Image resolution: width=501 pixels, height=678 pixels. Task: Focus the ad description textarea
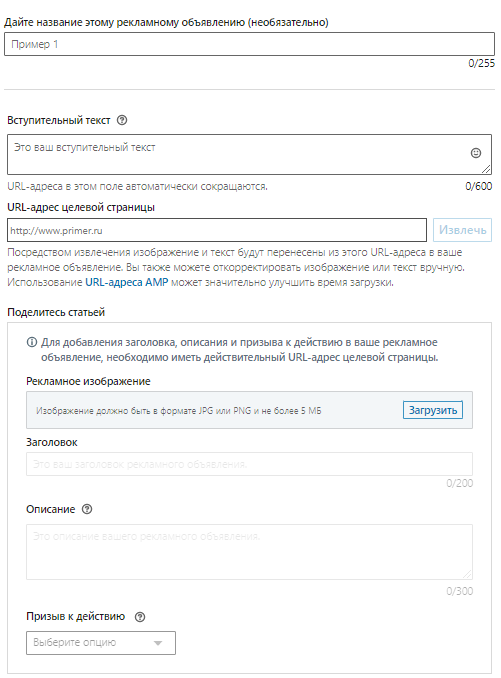click(x=249, y=552)
